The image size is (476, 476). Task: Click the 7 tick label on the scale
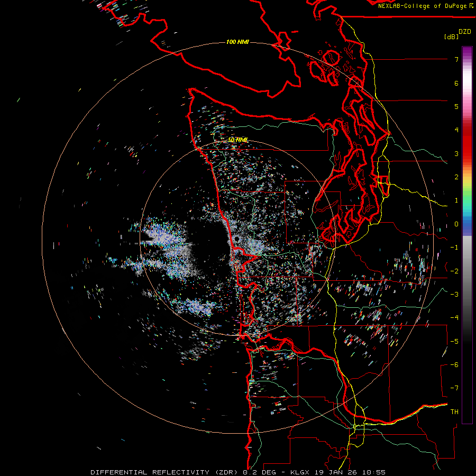coord(456,59)
